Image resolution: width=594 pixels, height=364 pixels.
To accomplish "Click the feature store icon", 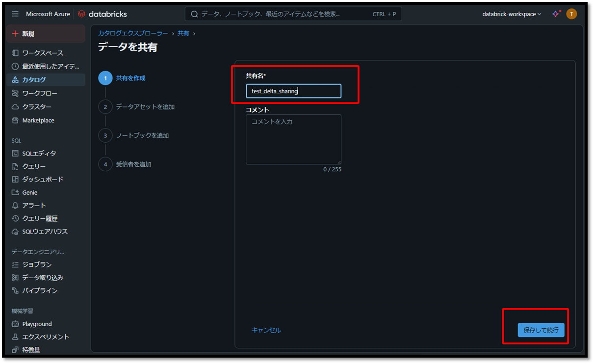I will [15, 350].
